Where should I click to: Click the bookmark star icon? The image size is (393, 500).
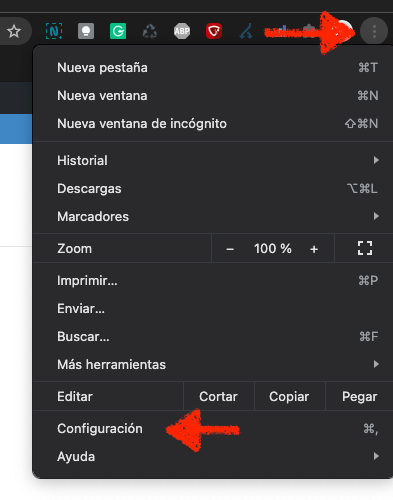14,31
